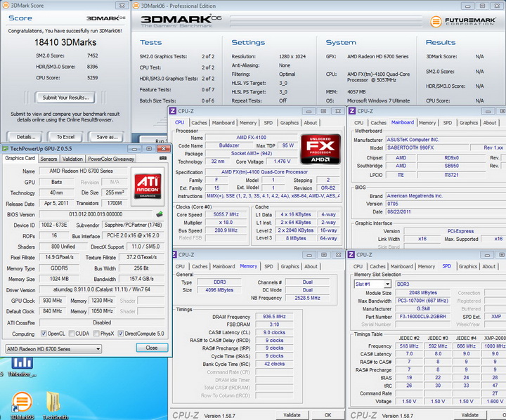Open SPD tab in the CPU-Z memory window

pos(268,266)
